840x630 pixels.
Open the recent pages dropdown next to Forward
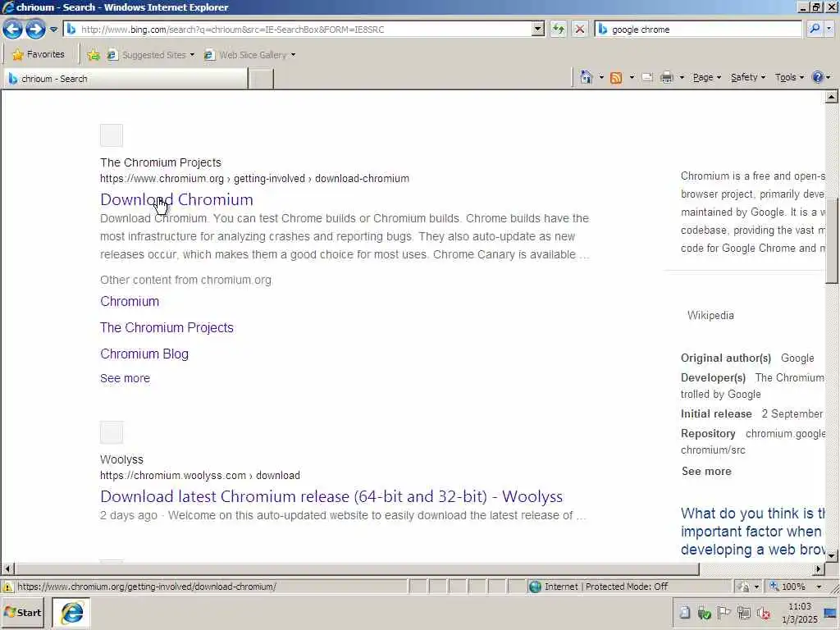53,30
